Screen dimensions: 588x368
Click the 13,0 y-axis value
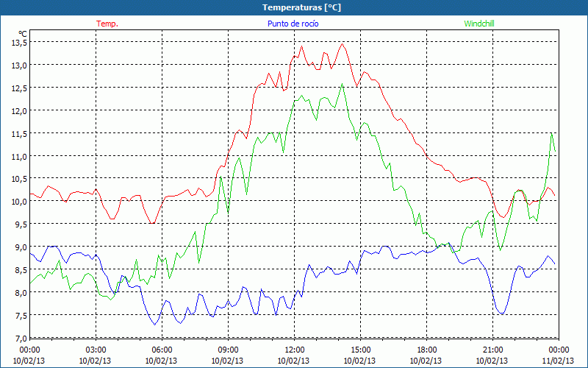click(x=20, y=66)
